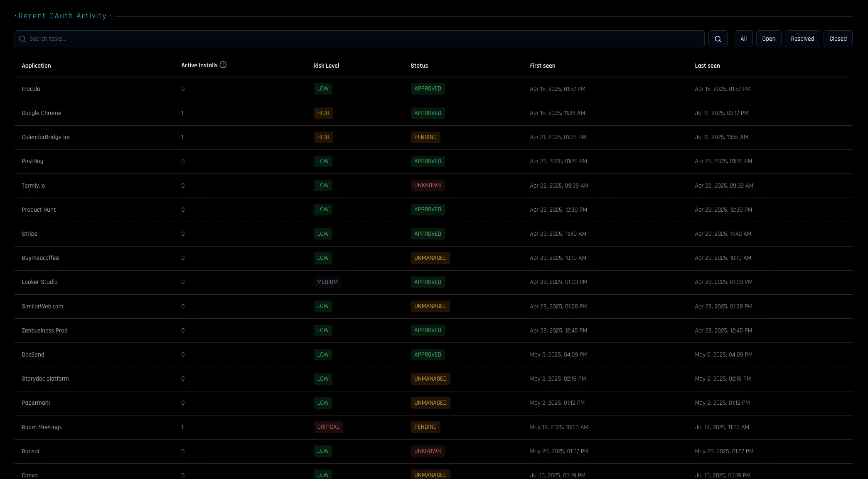
Task: Click UNMANAGED status for Buymeacoffee
Action: [x=430, y=258]
